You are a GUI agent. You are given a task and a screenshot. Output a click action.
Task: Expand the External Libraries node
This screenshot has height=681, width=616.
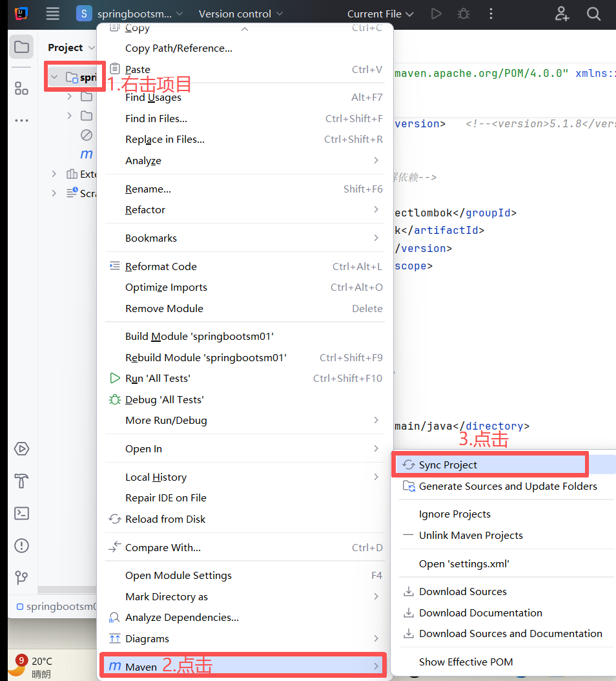[x=54, y=174]
